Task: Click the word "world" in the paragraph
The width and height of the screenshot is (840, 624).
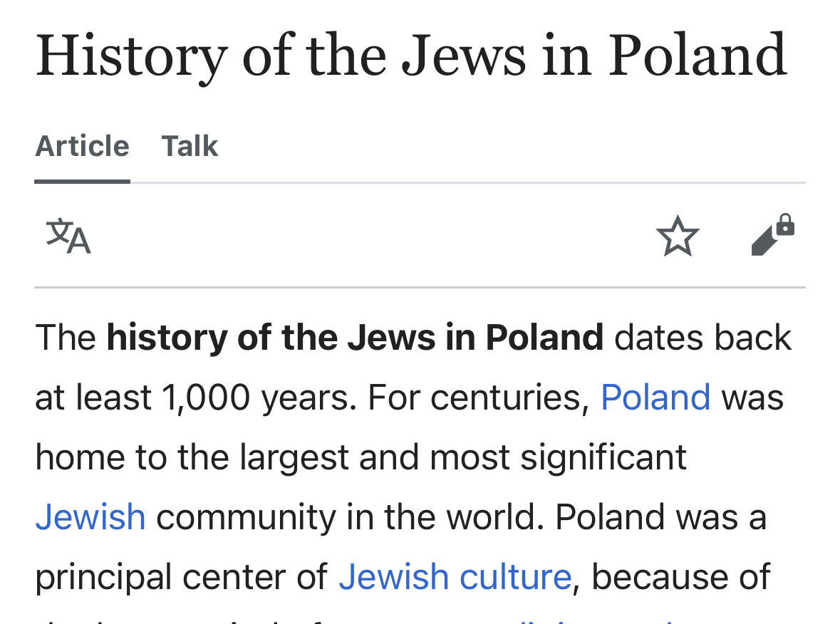Action: point(492,517)
